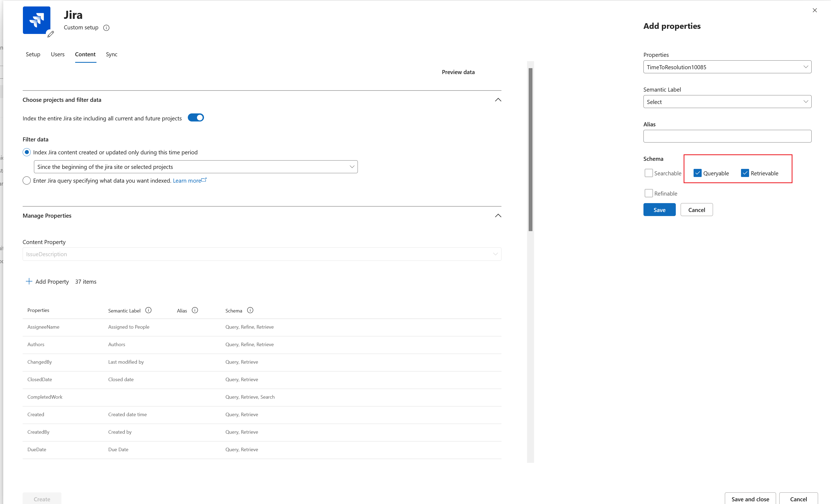Click the info icon next to Semantic Label header
The width and height of the screenshot is (831, 504).
click(148, 310)
